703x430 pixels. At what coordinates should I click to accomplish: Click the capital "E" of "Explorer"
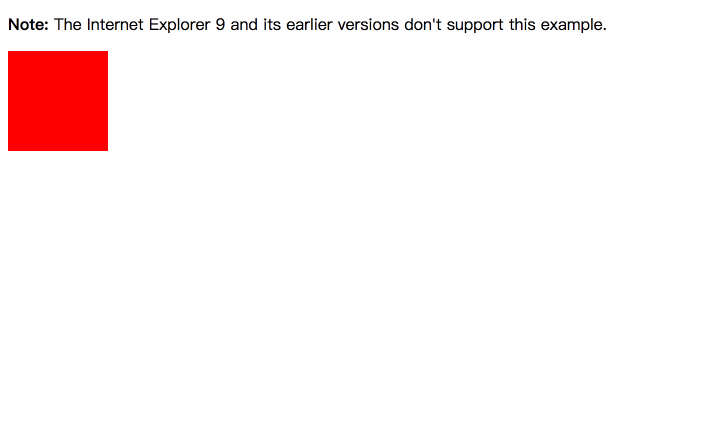click(x=153, y=25)
